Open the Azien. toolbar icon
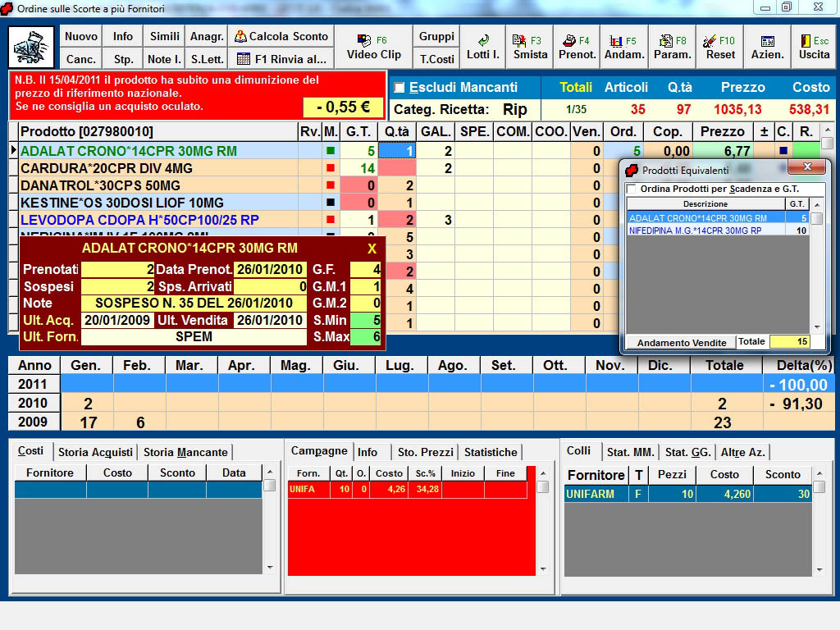 click(767, 48)
